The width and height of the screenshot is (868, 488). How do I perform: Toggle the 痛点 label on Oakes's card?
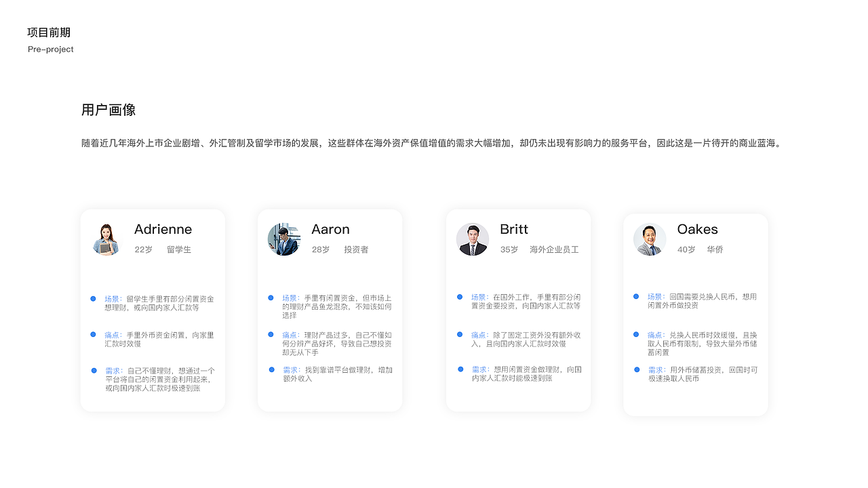pos(655,333)
